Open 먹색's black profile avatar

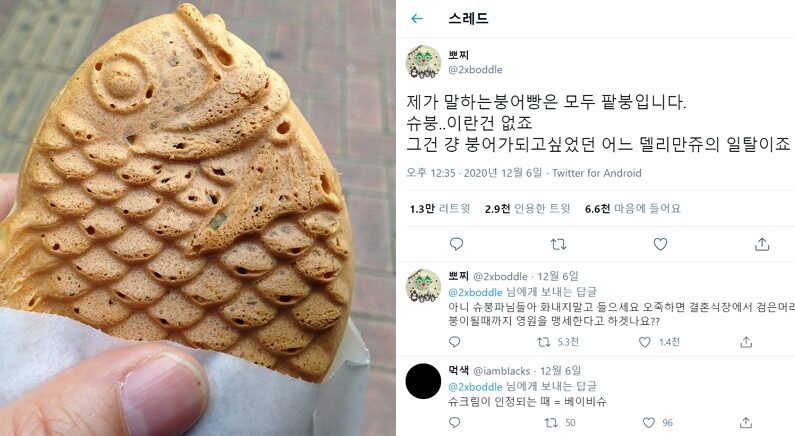(x=423, y=381)
